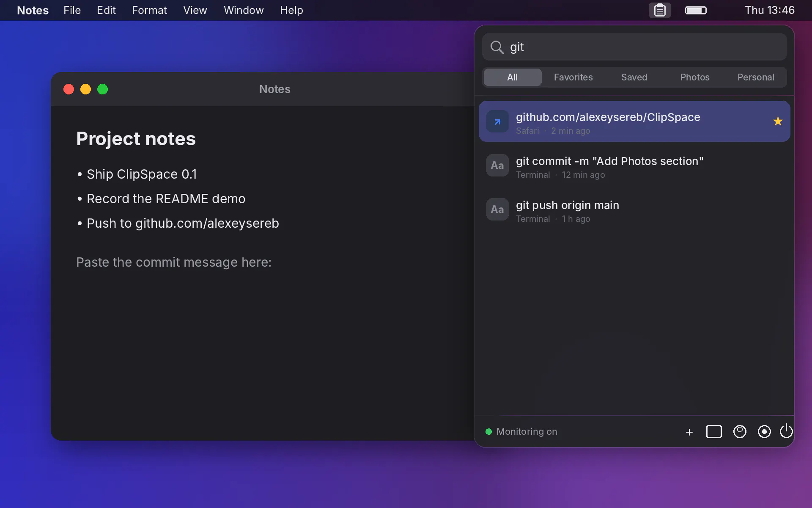Click the search field containing "git"
This screenshot has width=812, height=508.
tap(634, 47)
